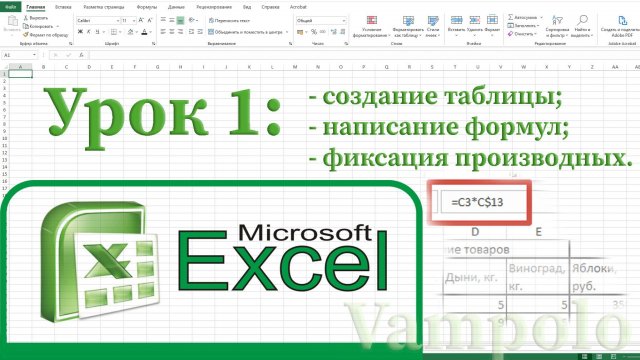Increase decimal places

pos(333,32)
